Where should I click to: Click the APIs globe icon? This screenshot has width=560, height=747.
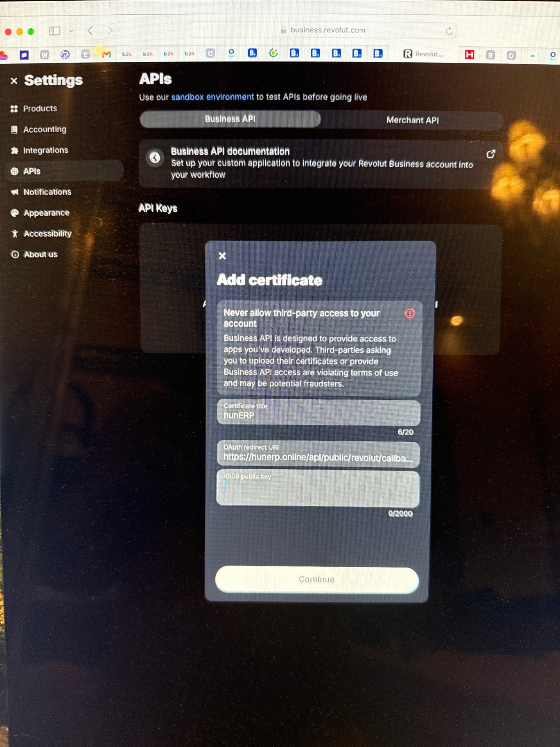coord(15,171)
